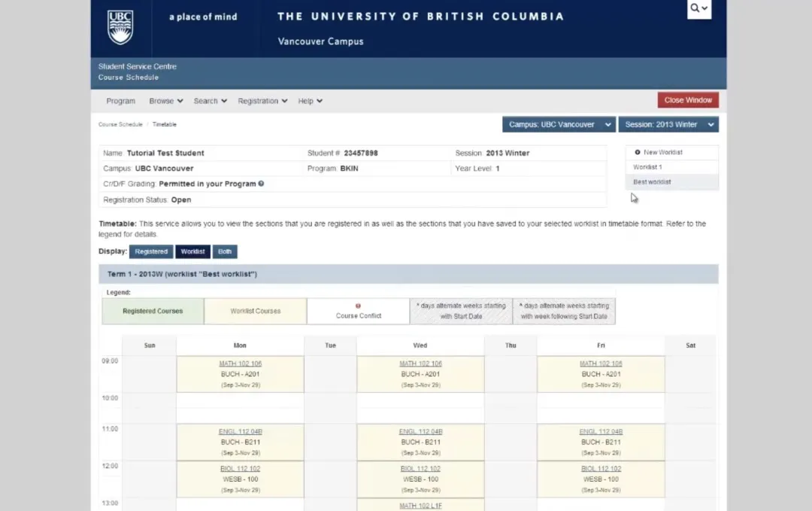Open MATH 102 106 link on Monday
812x511 pixels.
240,364
